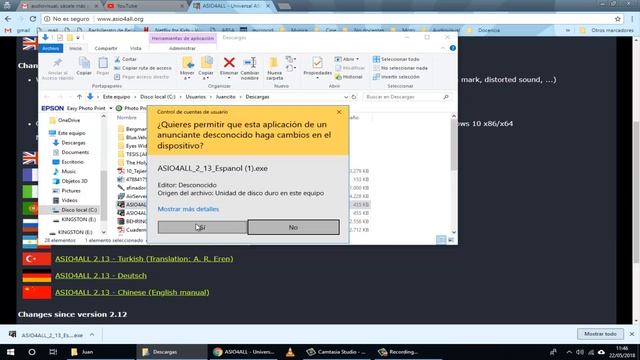The width and height of the screenshot is (640, 360).
Task: Go back in Chrome
Action: (8, 19)
